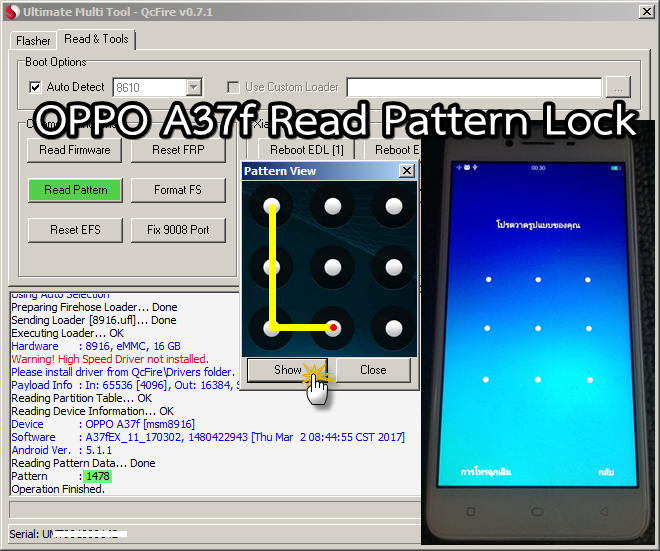Click the bottom-right pattern dot
Viewport: 660px width, 551px height.
tap(394, 328)
